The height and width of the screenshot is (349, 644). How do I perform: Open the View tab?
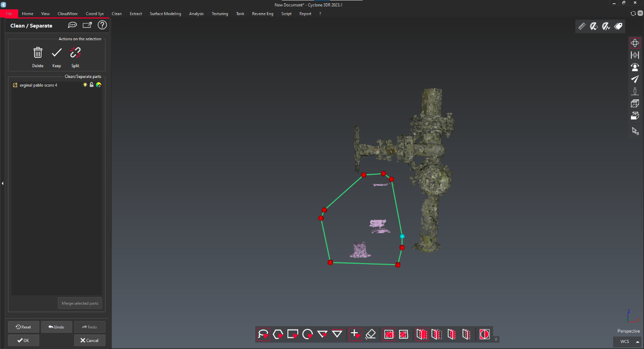click(45, 14)
